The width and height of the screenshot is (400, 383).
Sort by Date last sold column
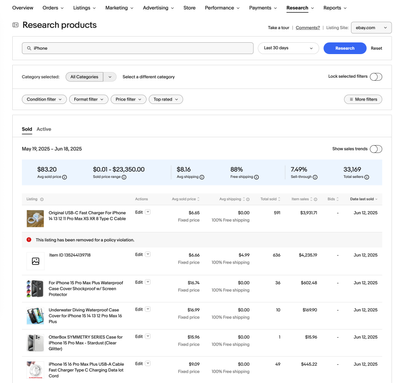tap(363, 199)
